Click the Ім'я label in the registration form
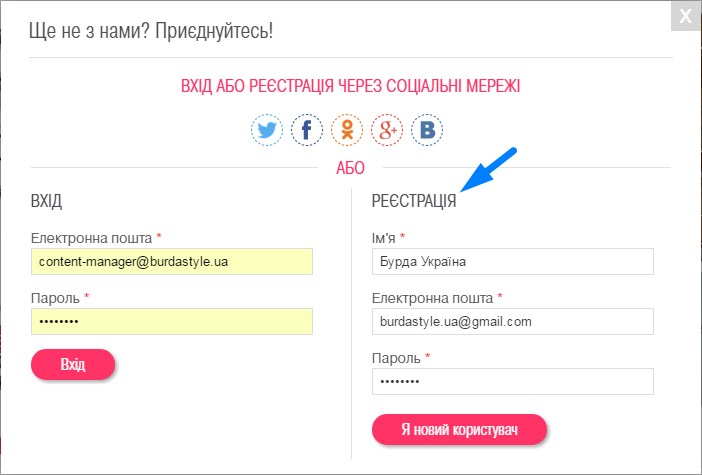The width and height of the screenshot is (702, 475). click(383, 238)
